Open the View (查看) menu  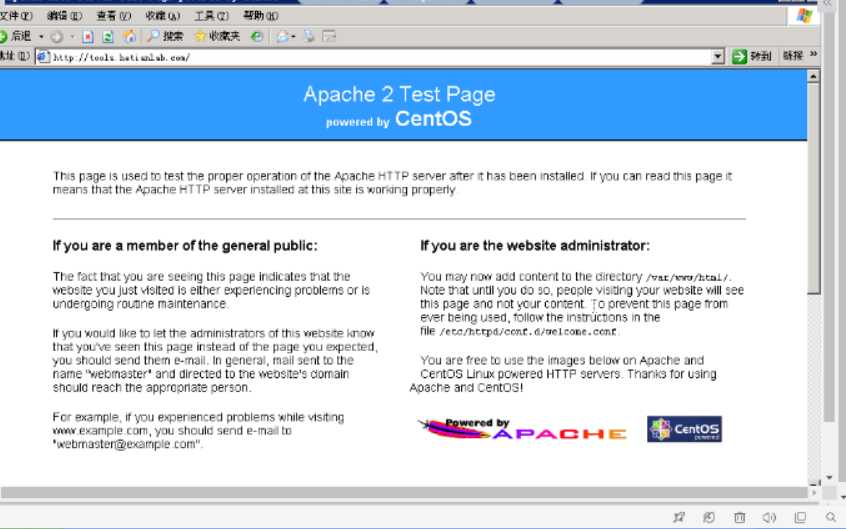(113, 16)
